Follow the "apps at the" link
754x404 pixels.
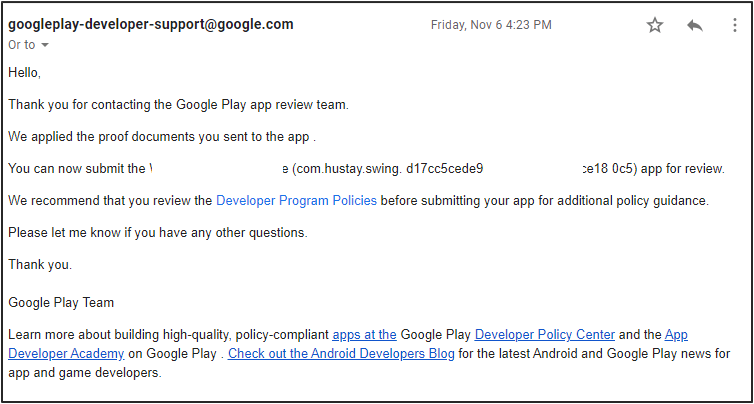click(x=364, y=334)
